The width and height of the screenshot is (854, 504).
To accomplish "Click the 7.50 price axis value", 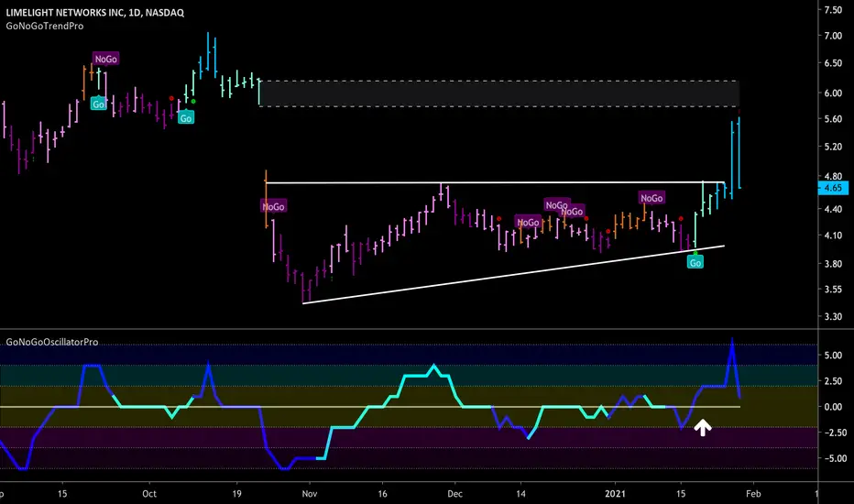I will 833,10.
